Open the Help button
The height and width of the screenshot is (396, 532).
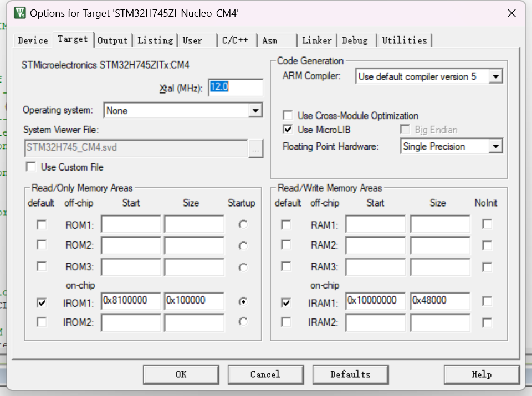tap(482, 374)
